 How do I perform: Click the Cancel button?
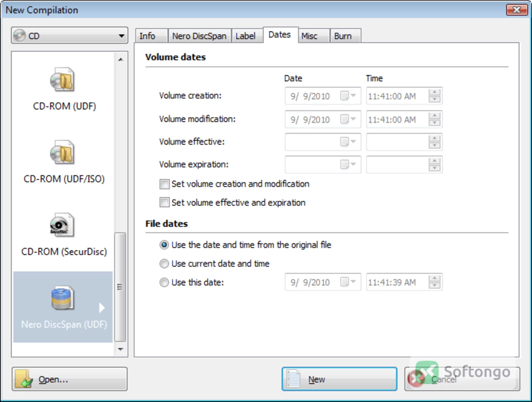(462, 379)
